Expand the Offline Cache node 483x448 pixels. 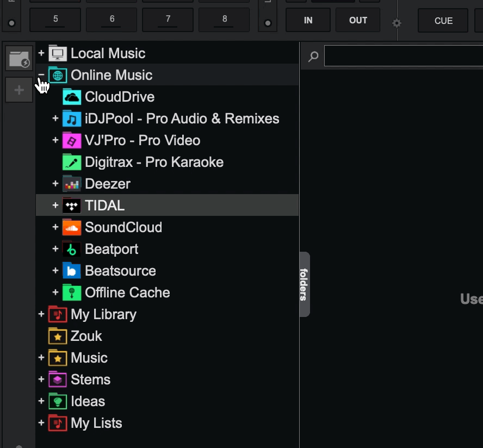pyautogui.click(x=55, y=292)
